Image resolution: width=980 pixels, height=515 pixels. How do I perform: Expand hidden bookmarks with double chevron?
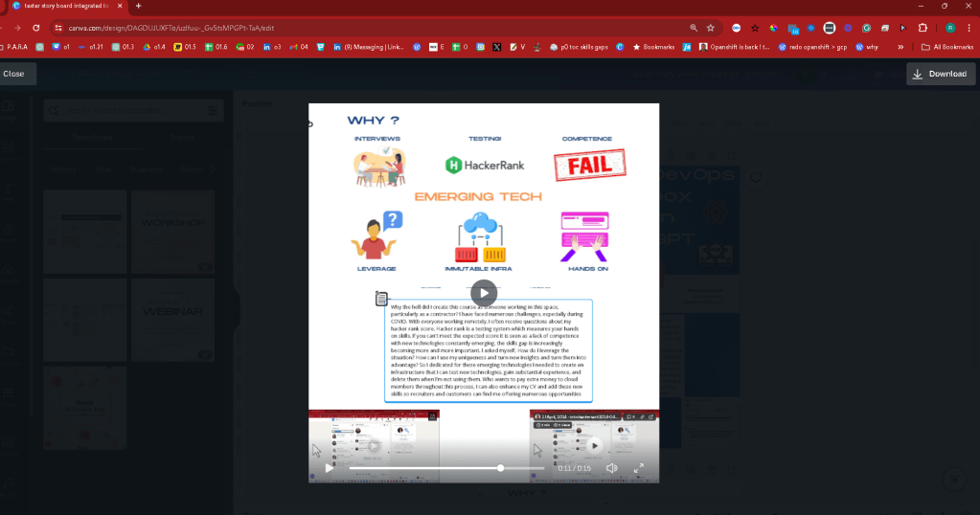click(900, 47)
